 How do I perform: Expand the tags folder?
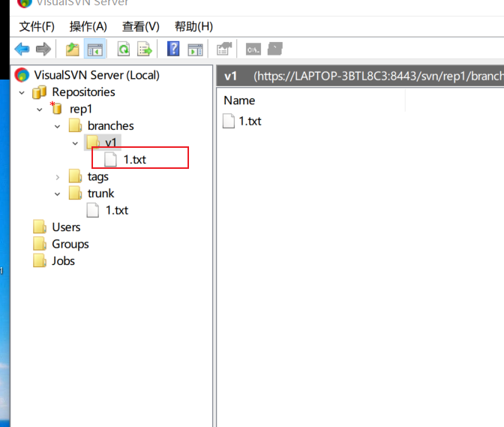click(x=58, y=177)
